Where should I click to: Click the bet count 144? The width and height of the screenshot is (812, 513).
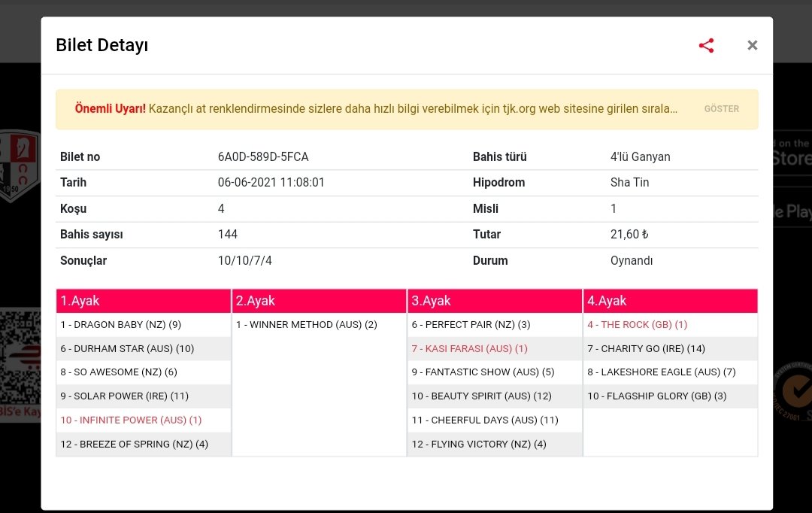pyautogui.click(x=227, y=234)
